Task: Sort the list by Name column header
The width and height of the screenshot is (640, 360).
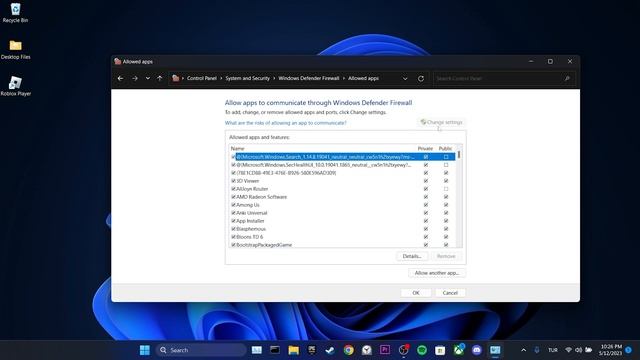Action: pyautogui.click(x=238, y=149)
